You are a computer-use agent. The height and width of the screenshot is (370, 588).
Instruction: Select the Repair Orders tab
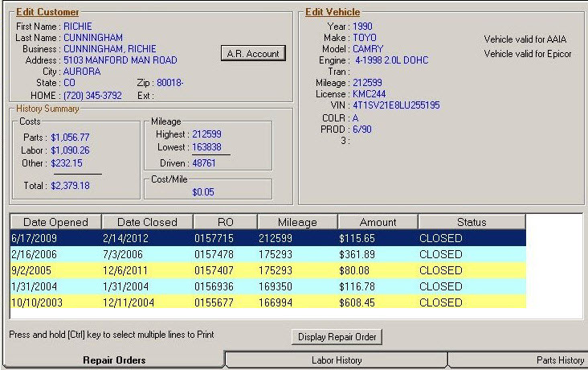pyautogui.click(x=114, y=360)
